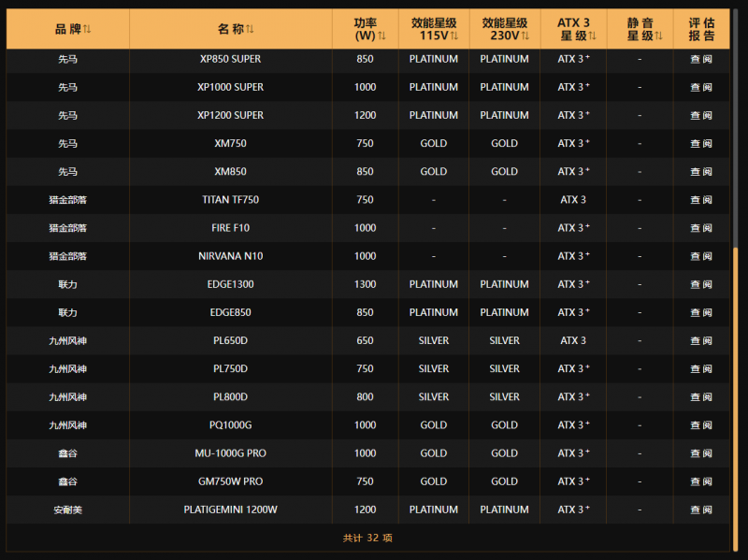Sort by 功率 (W) using its arrow icon

(x=381, y=36)
